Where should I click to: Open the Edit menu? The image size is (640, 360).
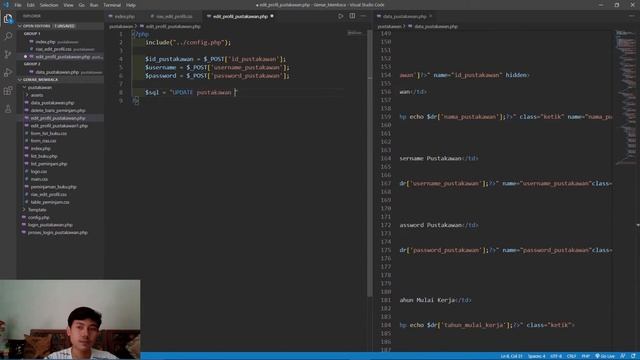click(31, 5)
